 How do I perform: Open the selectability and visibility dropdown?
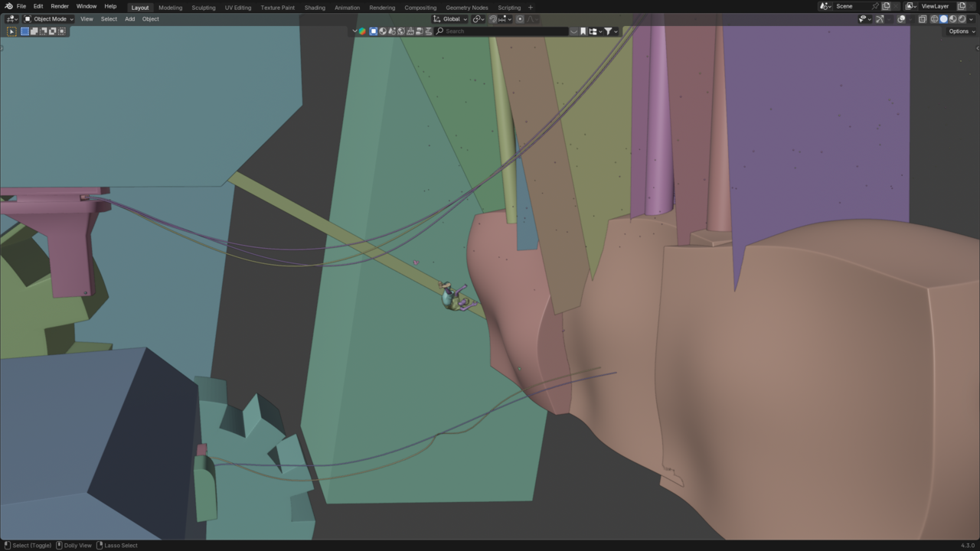(x=864, y=19)
